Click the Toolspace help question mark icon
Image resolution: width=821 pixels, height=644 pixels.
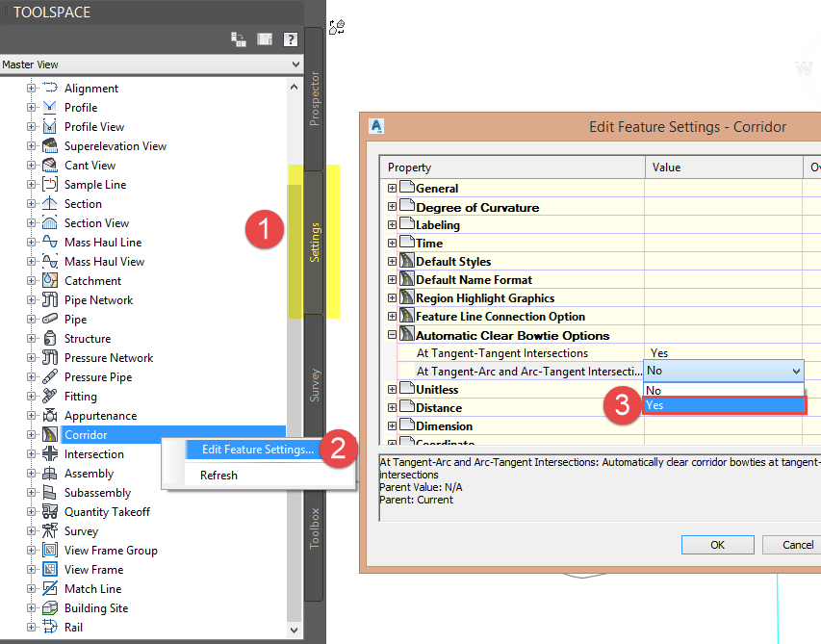[291, 39]
